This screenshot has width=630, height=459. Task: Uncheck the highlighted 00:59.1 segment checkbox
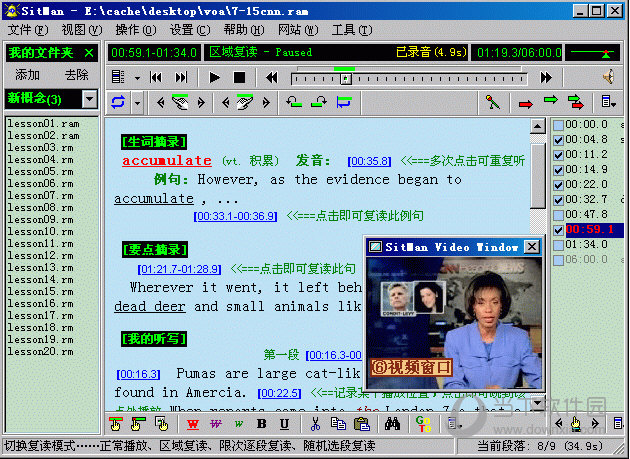coord(558,230)
